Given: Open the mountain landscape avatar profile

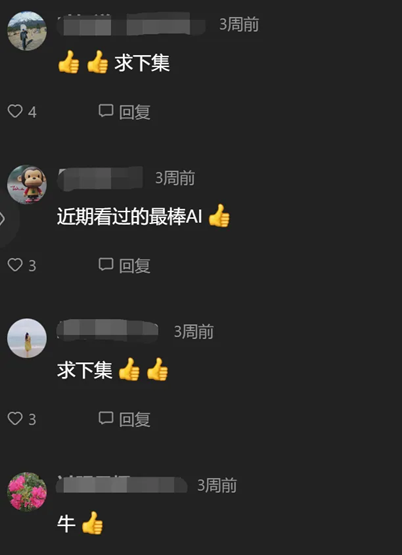Looking at the screenshot, I should pyautogui.click(x=27, y=31).
